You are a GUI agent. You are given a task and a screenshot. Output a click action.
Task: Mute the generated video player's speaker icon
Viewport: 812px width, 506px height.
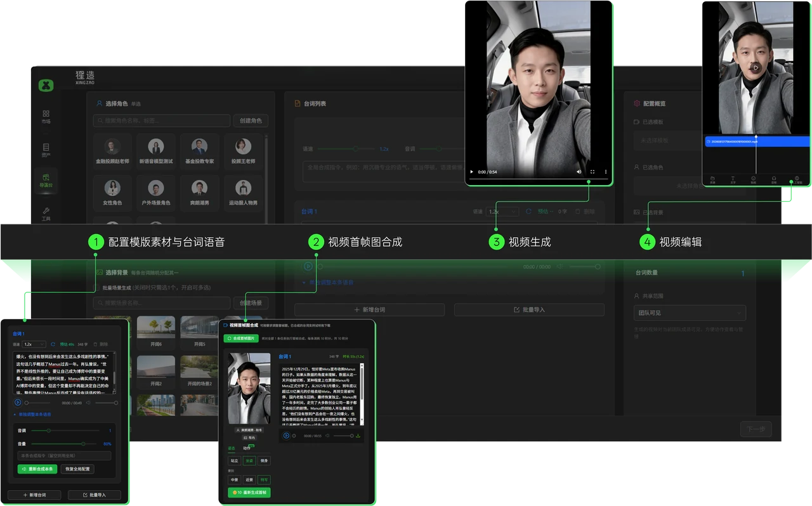click(579, 172)
